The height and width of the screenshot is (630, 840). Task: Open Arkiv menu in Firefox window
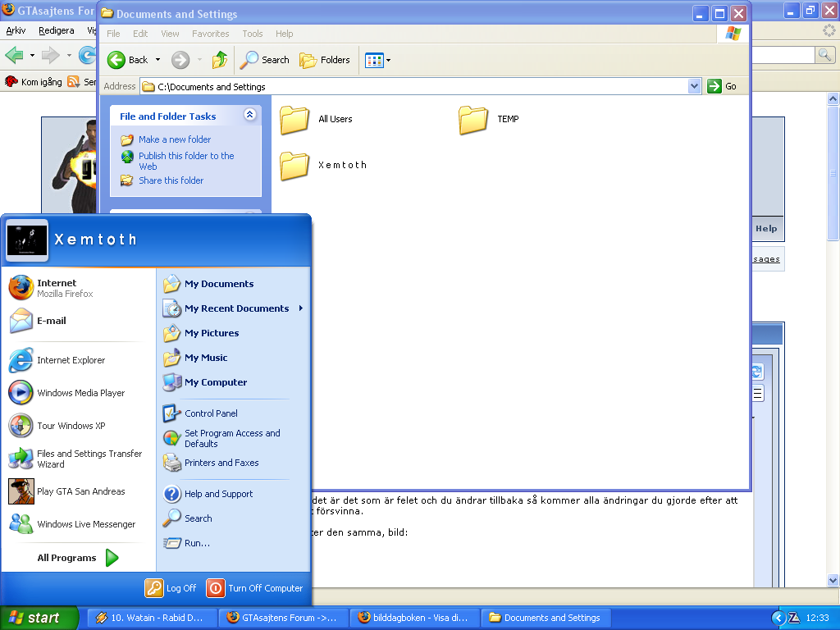pyautogui.click(x=16, y=30)
